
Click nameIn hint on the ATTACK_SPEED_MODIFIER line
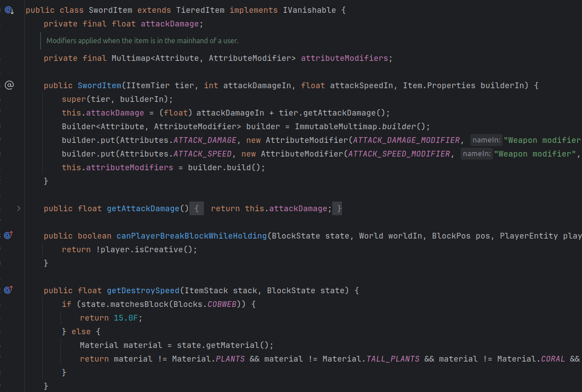tap(477, 154)
